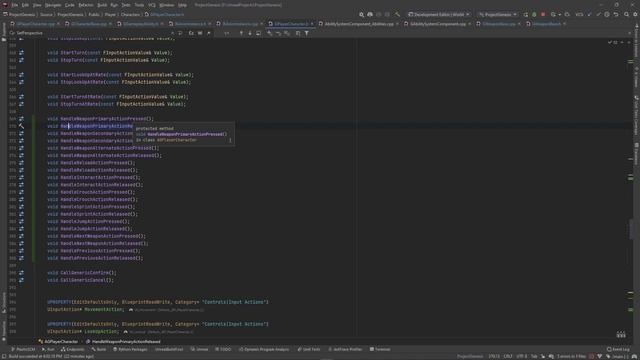Open the Terminal tool window
This screenshot has height=360, width=640.
tap(380, 349)
